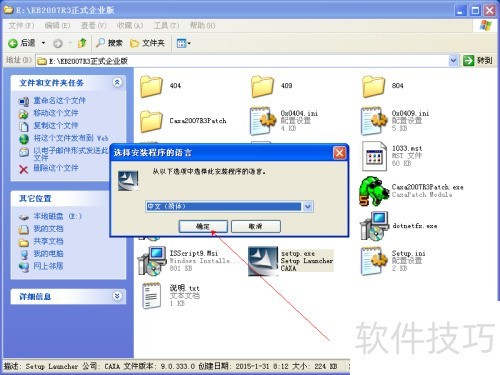
Task: Select the ISScript9.Msi installer icon
Action: click(x=152, y=261)
